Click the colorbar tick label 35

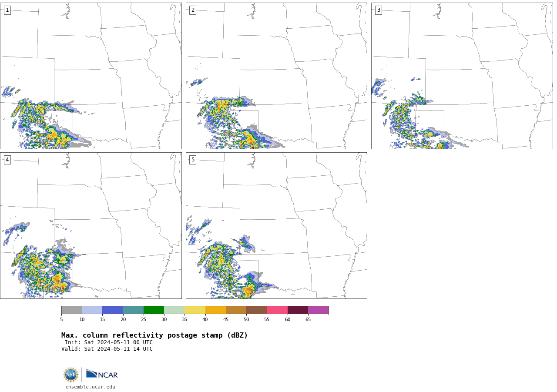tap(185, 320)
